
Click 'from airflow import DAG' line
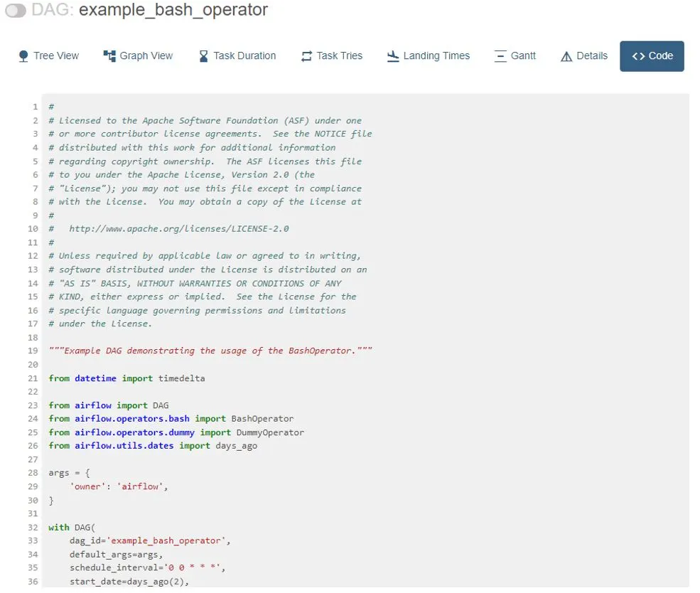click(109, 405)
